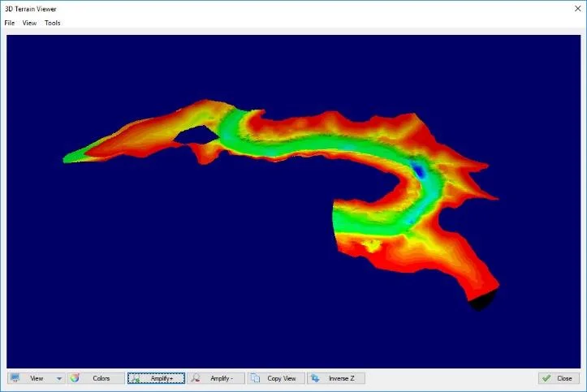The image size is (587, 392).
Task: Open the File menu
Action: [10, 23]
